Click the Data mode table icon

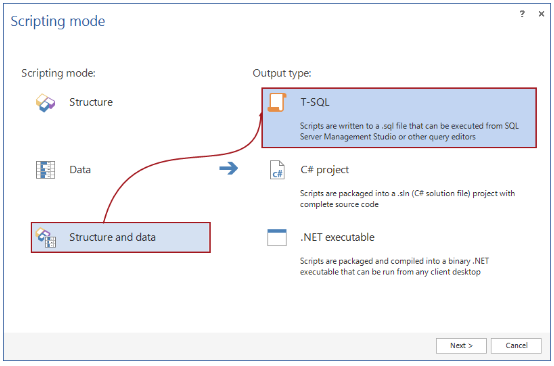[x=45, y=170]
